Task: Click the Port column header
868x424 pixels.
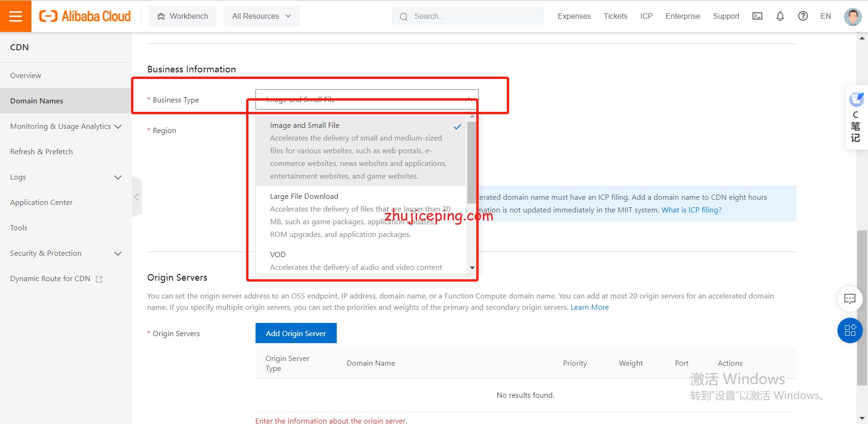Action: point(682,363)
